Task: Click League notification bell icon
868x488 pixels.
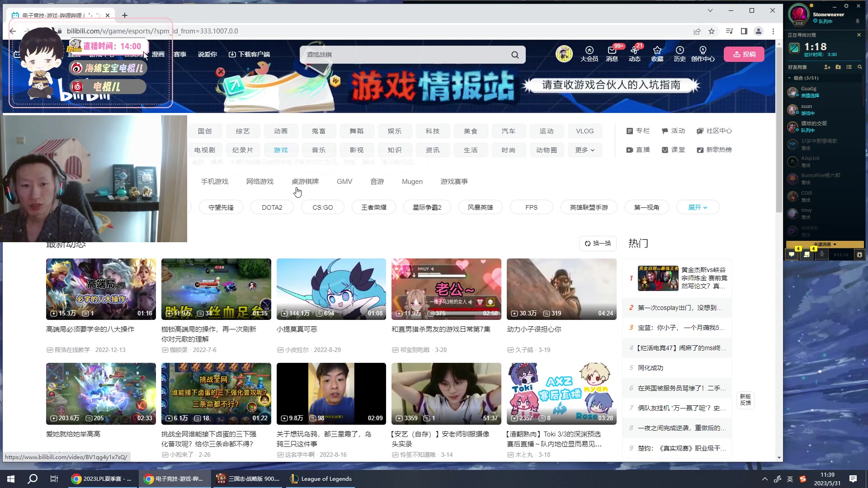Action: (858, 21)
